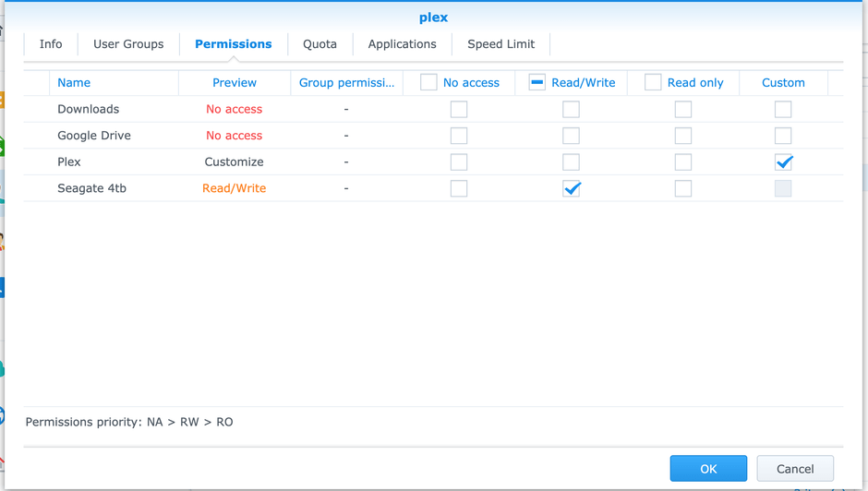868x491 pixels.
Task: Toggle the No access header checkbox
Action: click(x=428, y=82)
